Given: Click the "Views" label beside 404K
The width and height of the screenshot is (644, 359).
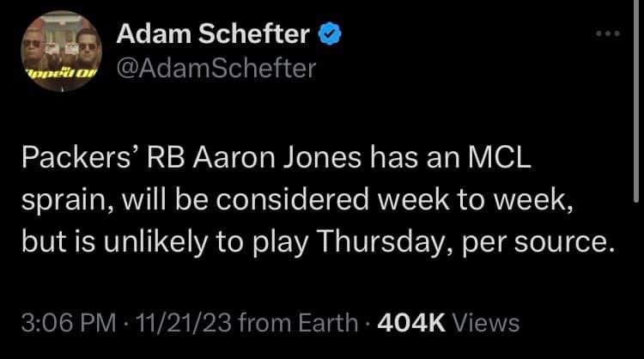Looking at the screenshot, I should (485, 323).
